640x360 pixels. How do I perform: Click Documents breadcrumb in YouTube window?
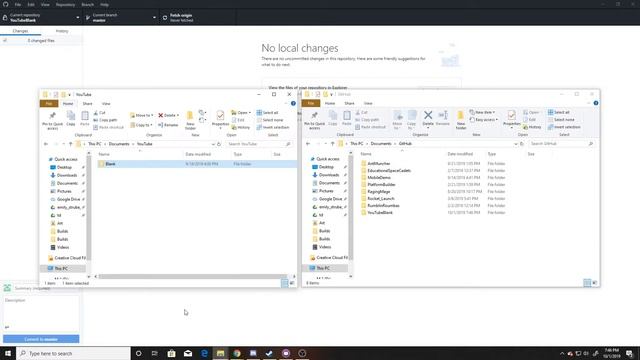tap(119, 144)
